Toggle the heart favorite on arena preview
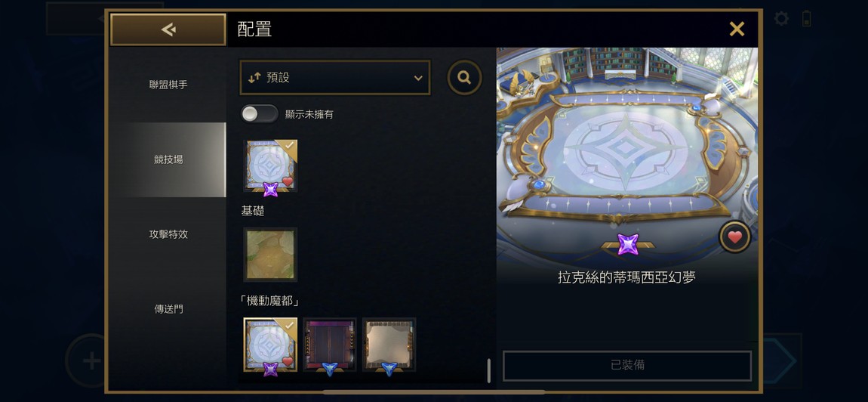Viewport: 868px width, 402px height. 734,237
